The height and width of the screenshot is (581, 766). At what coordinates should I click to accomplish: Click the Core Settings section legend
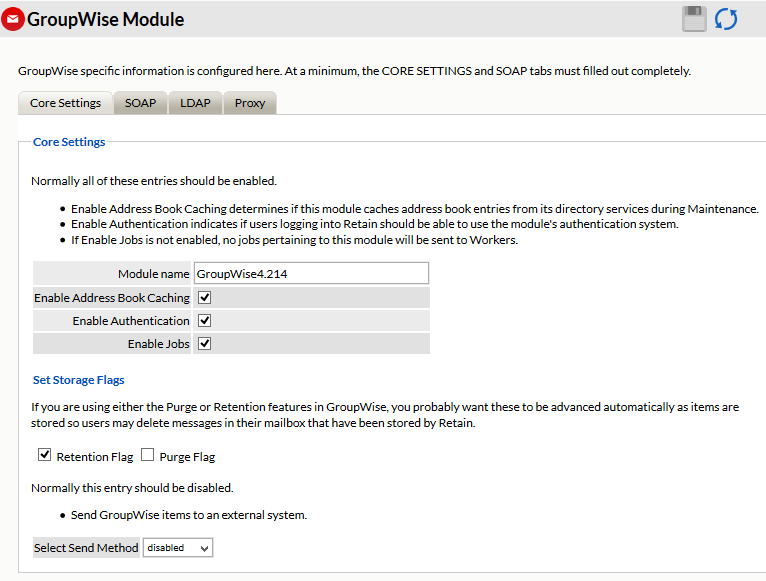(69, 142)
